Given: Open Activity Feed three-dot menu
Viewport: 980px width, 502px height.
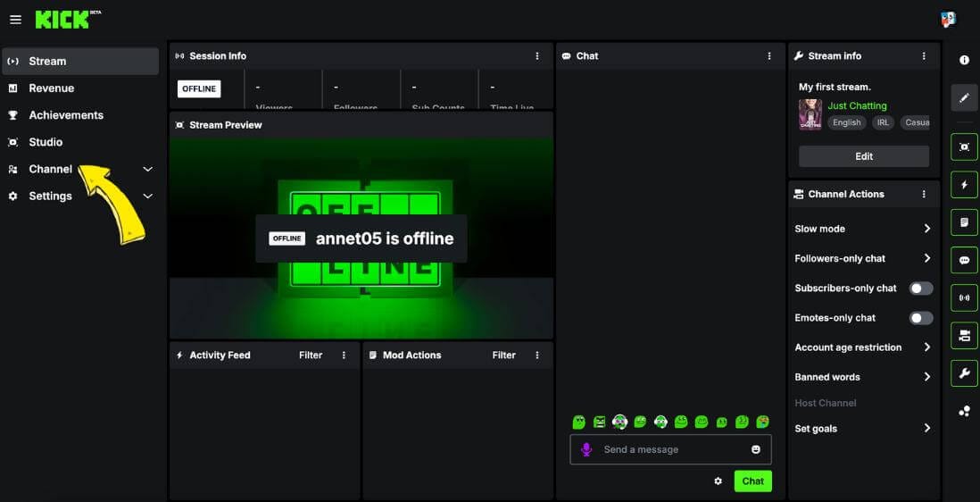Looking at the screenshot, I should (344, 356).
